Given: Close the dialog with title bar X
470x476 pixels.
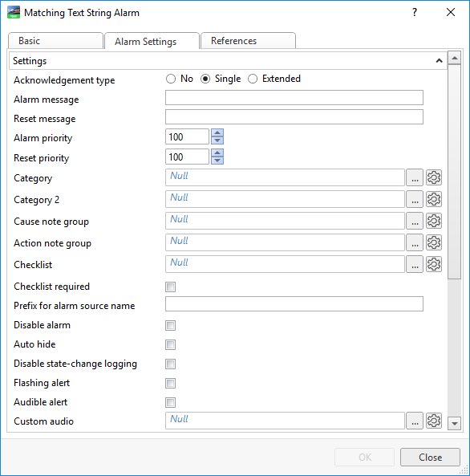Looking at the screenshot, I should pyautogui.click(x=451, y=13).
